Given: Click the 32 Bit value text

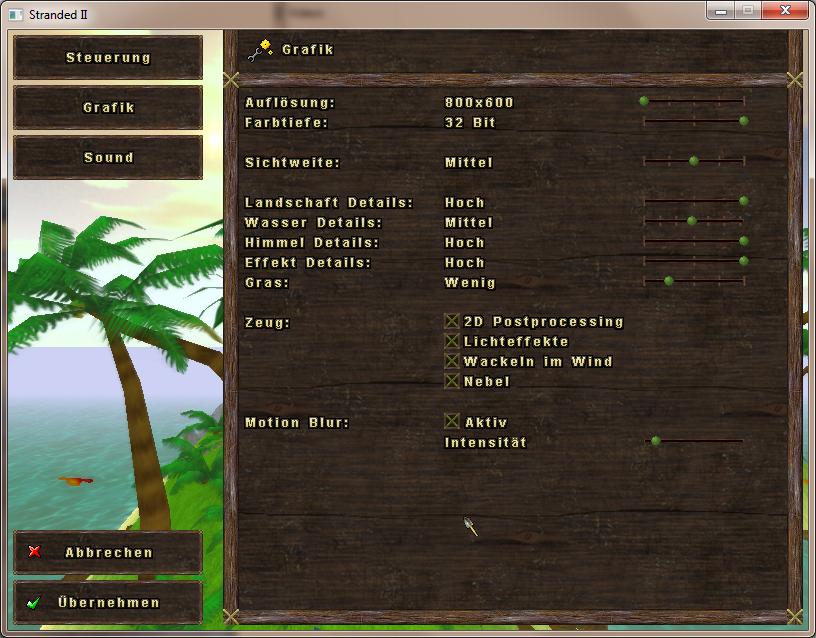Looking at the screenshot, I should pos(470,122).
